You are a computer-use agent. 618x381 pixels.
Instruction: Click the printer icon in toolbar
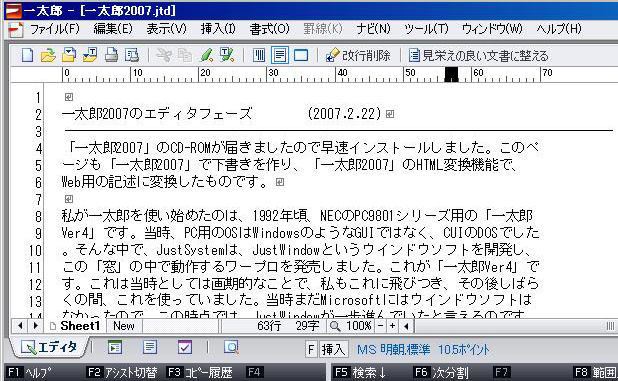coord(111,55)
